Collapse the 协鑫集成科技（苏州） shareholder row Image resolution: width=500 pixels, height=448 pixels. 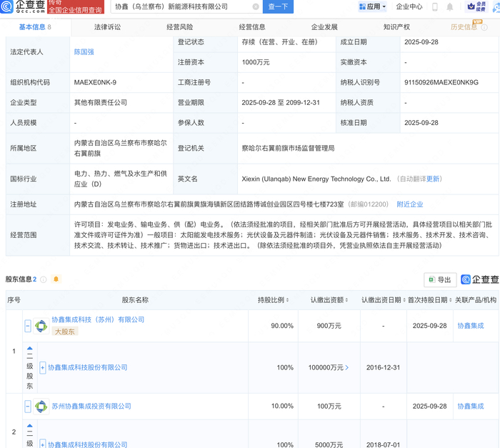[x=28, y=326]
